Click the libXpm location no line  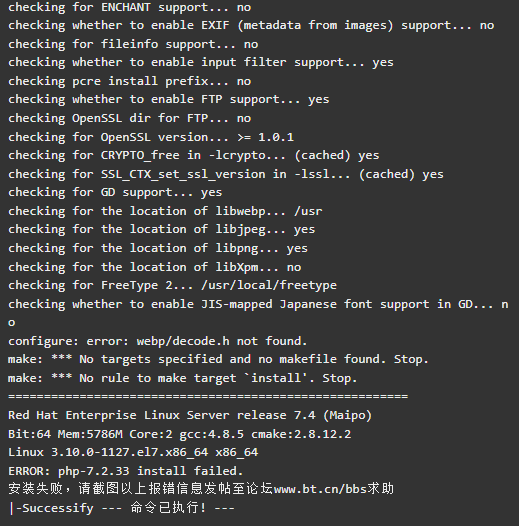155,267
